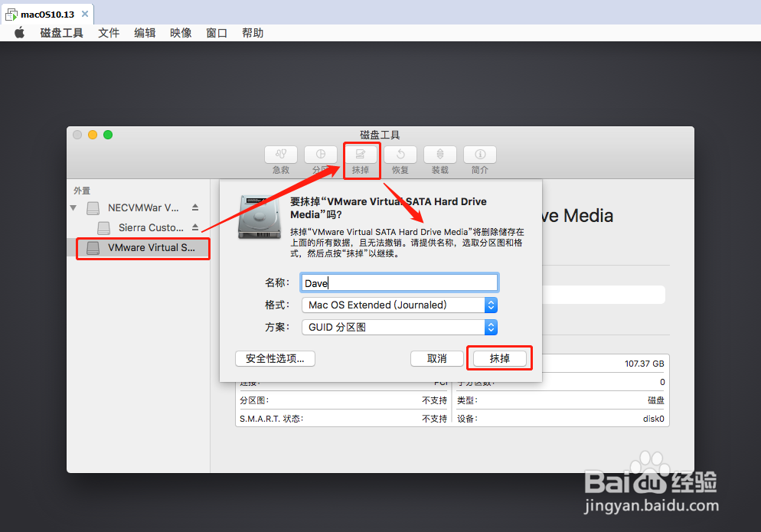Viewport: 761px width, 532px height.
Task: Click the 安全性选项... button
Action: click(275, 359)
